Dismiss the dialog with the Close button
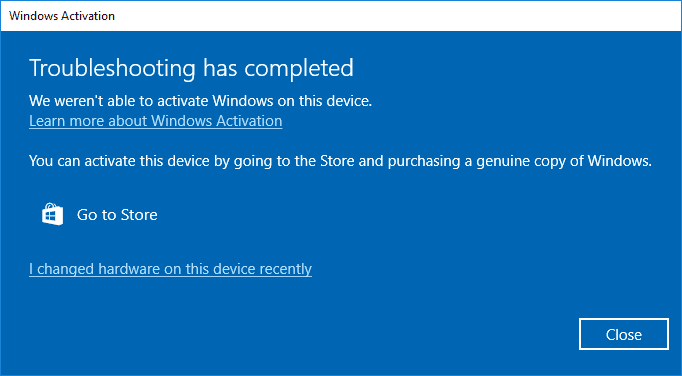This screenshot has height=376, width=682. click(x=624, y=334)
